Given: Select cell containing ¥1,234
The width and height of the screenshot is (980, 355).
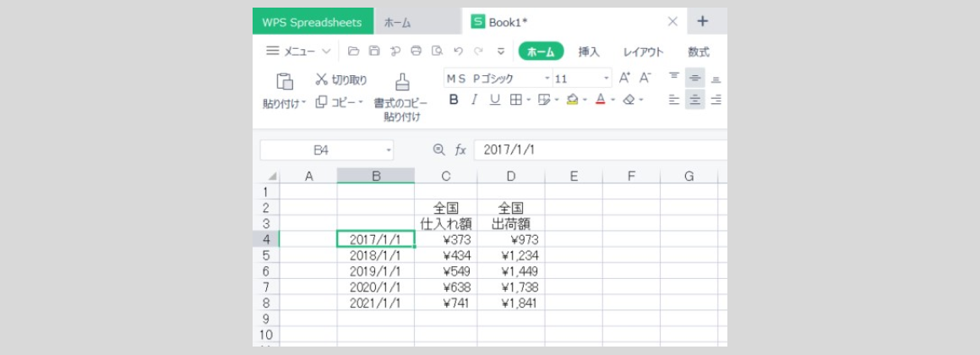Looking at the screenshot, I should click(511, 255).
